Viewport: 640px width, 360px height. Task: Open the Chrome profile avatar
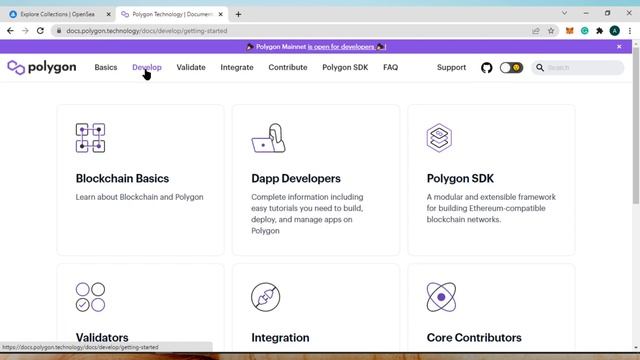point(615,31)
